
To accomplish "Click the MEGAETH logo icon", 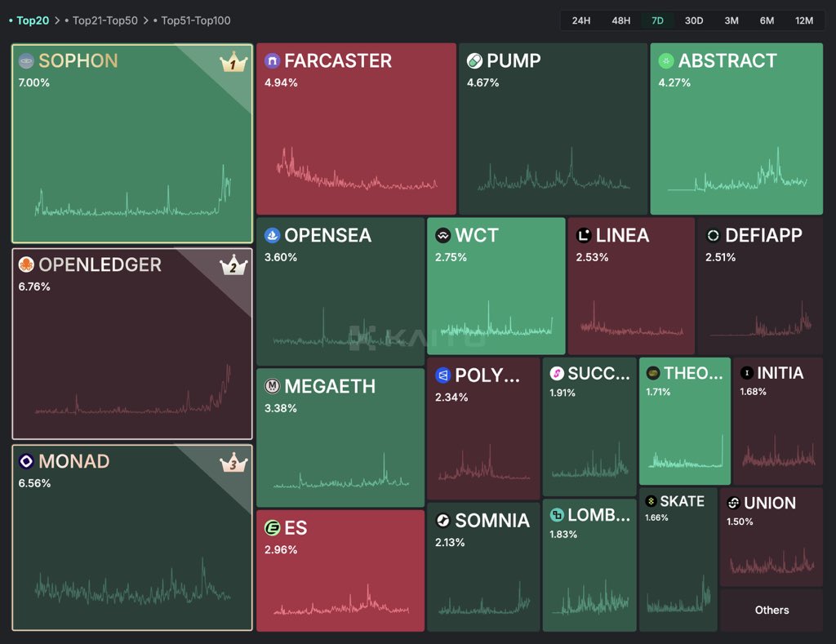I will pyautogui.click(x=273, y=386).
